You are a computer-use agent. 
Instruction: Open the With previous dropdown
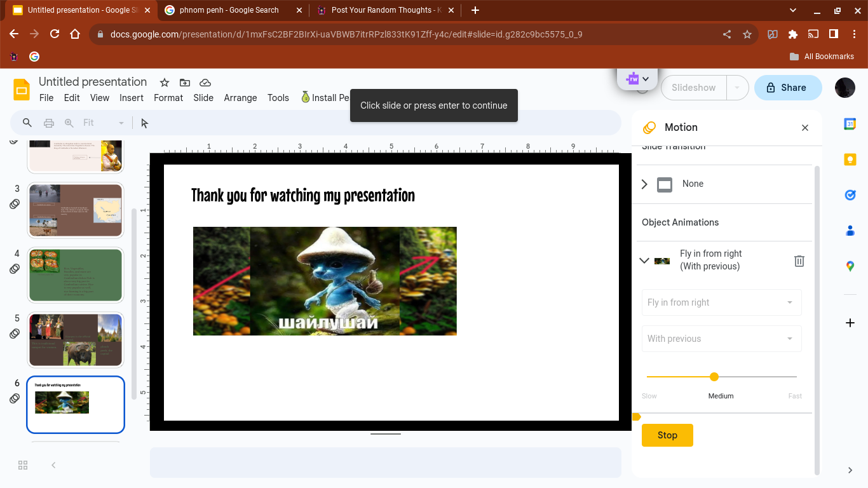pyautogui.click(x=722, y=339)
